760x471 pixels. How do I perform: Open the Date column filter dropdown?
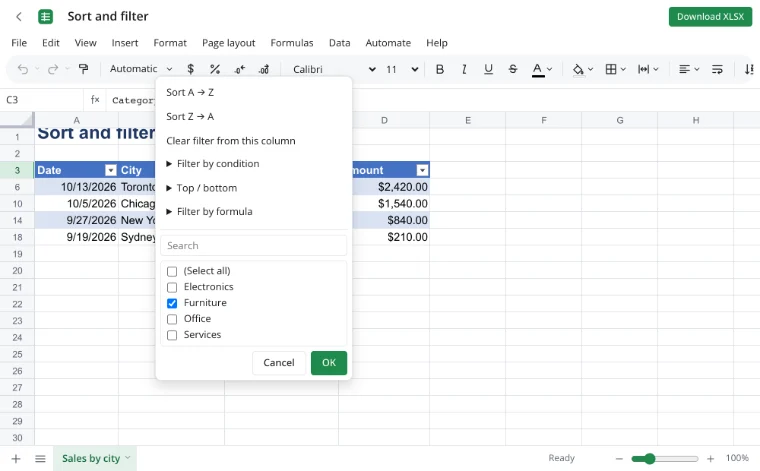point(111,170)
